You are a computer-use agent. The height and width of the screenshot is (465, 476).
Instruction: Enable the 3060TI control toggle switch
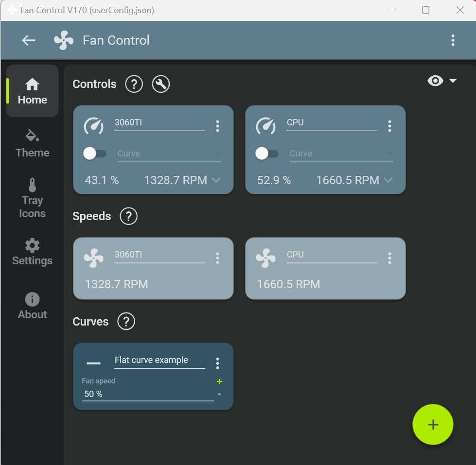94,154
